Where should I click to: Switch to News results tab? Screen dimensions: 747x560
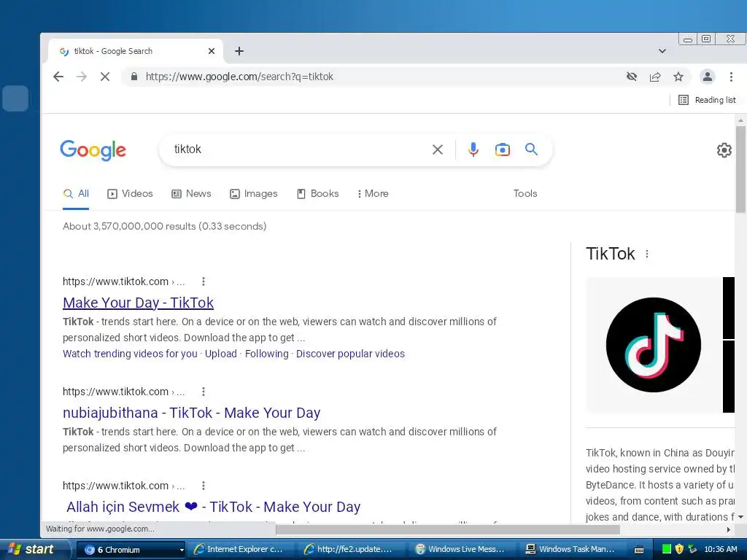tap(192, 194)
